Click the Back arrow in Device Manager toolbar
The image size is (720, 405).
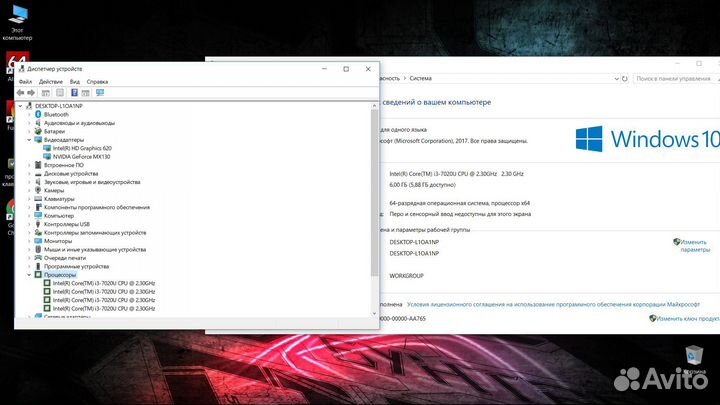[x=20, y=93]
